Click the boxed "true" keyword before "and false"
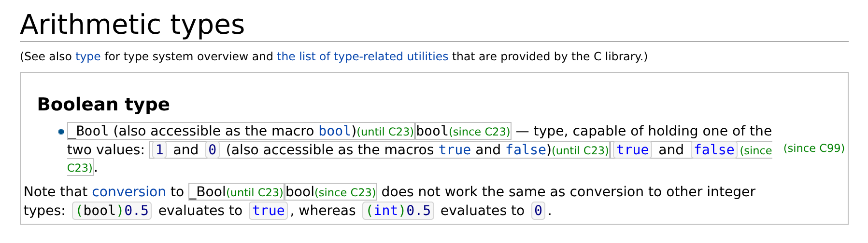The image size is (868, 243). (632, 150)
